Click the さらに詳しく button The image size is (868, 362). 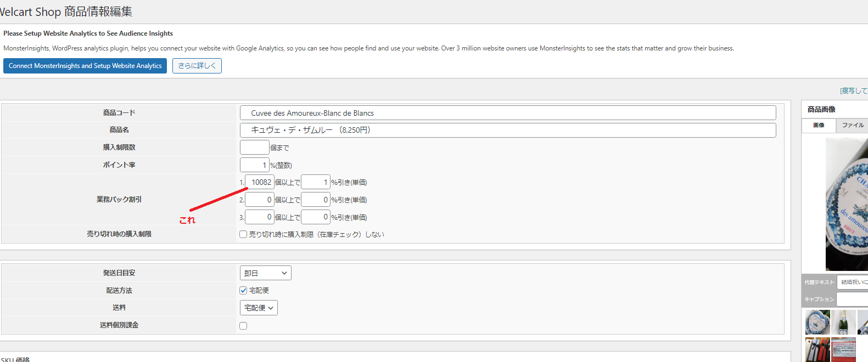coord(197,66)
